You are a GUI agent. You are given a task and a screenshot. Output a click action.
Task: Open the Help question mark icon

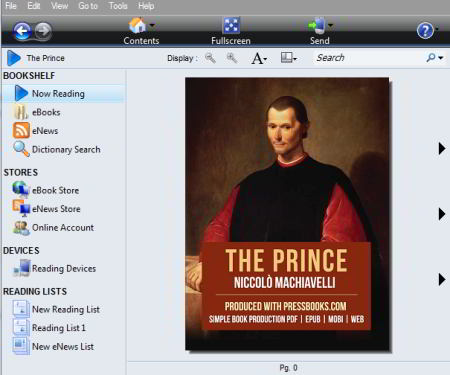point(425,31)
